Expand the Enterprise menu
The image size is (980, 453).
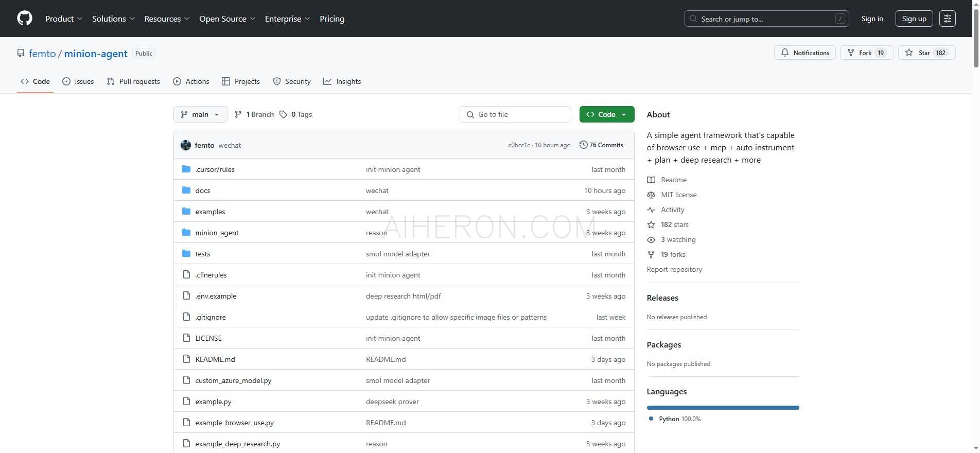click(287, 19)
